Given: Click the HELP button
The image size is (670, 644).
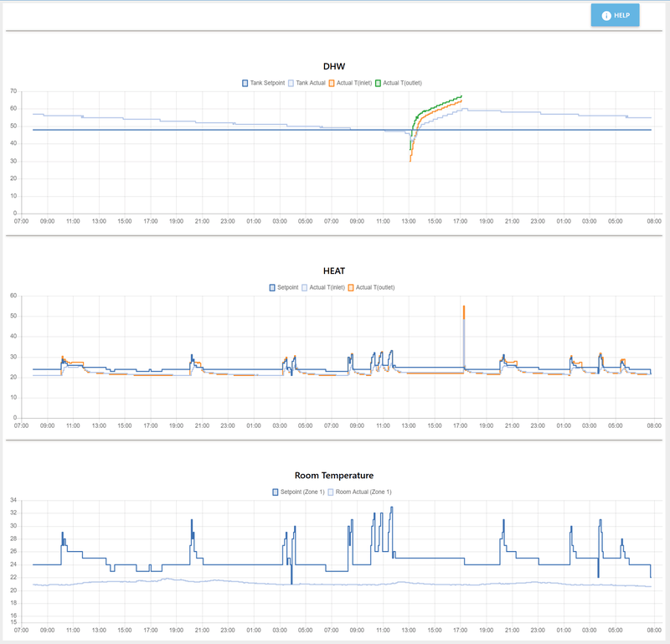Looking at the screenshot, I should [x=615, y=15].
